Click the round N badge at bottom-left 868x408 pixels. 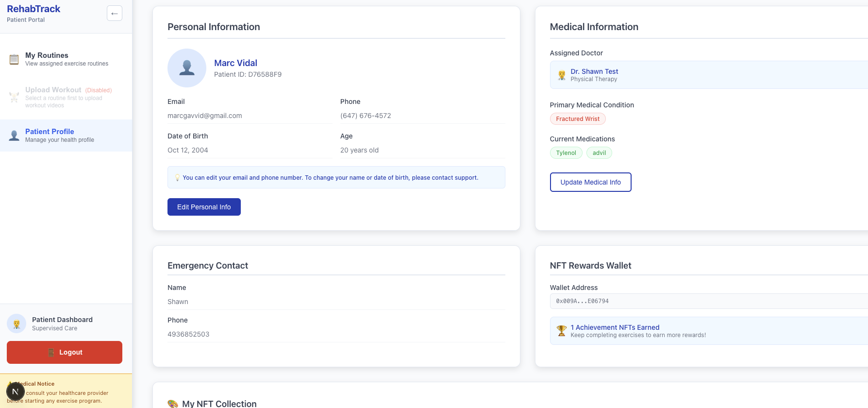pyautogui.click(x=16, y=391)
